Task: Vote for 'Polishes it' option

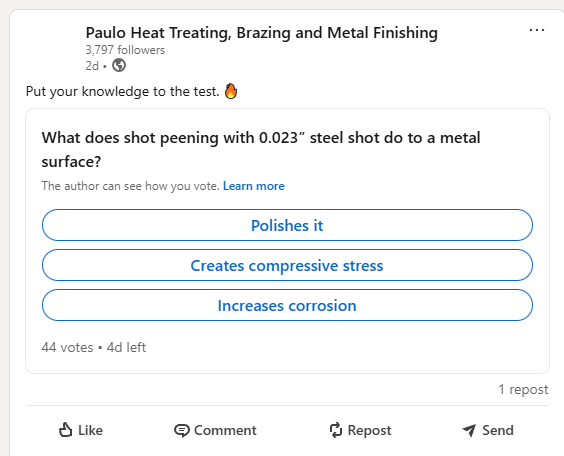Action: (287, 225)
